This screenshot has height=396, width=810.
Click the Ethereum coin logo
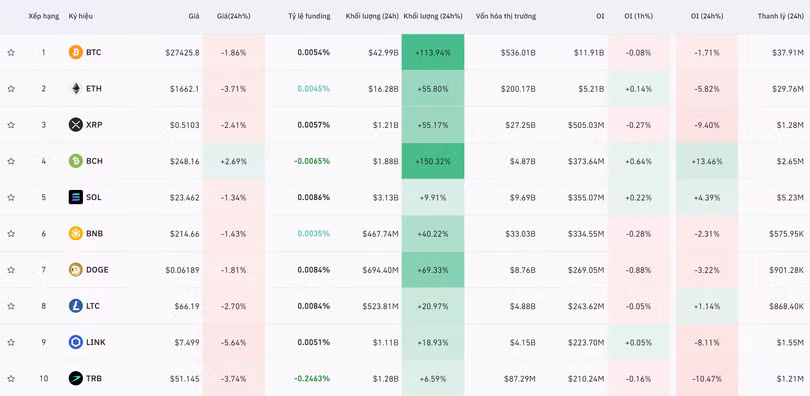(x=75, y=88)
